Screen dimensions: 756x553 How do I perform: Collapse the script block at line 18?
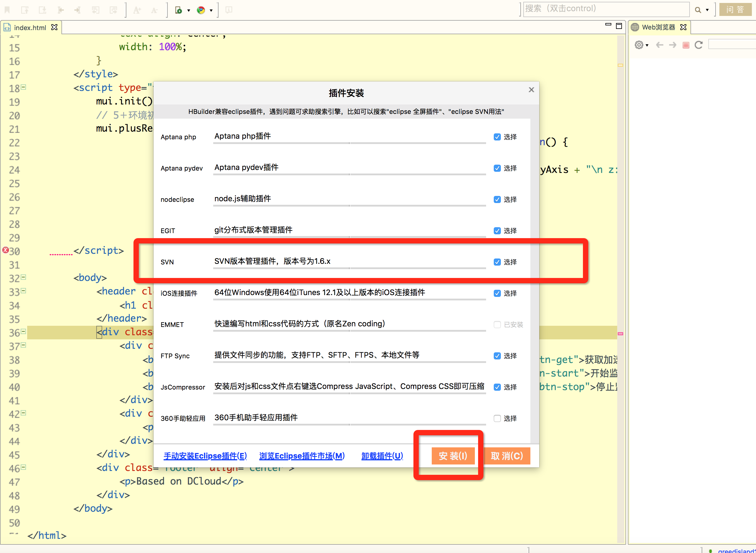[23, 87]
